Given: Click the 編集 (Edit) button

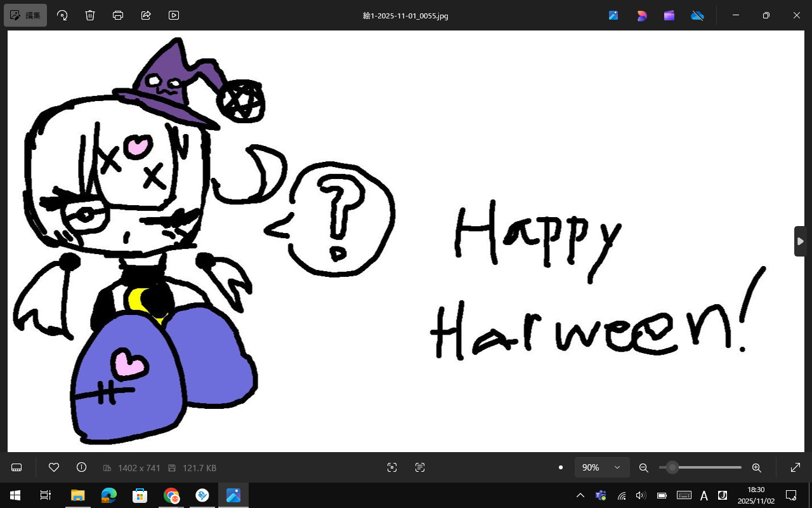Looking at the screenshot, I should point(25,15).
